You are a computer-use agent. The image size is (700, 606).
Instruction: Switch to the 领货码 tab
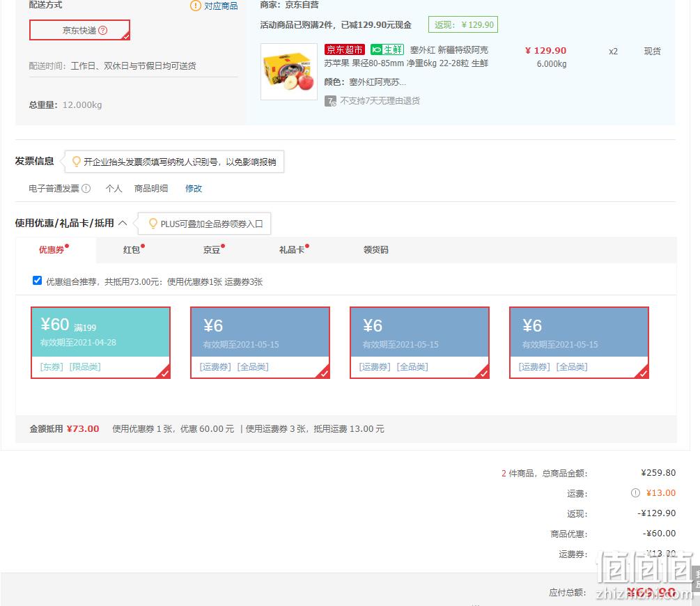click(376, 249)
